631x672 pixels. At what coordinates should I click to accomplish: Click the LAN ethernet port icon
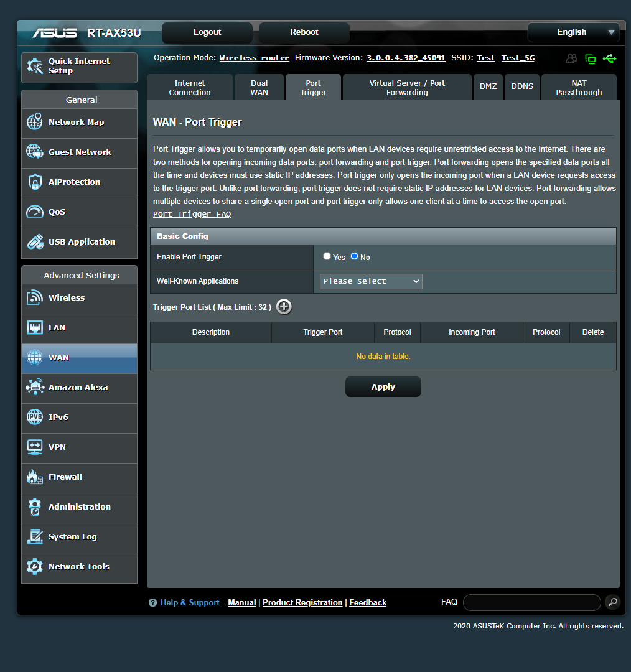tap(35, 327)
